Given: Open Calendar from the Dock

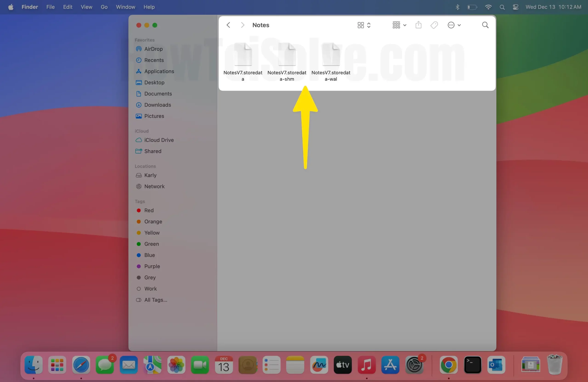Looking at the screenshot, I should [x=224, y=365].
